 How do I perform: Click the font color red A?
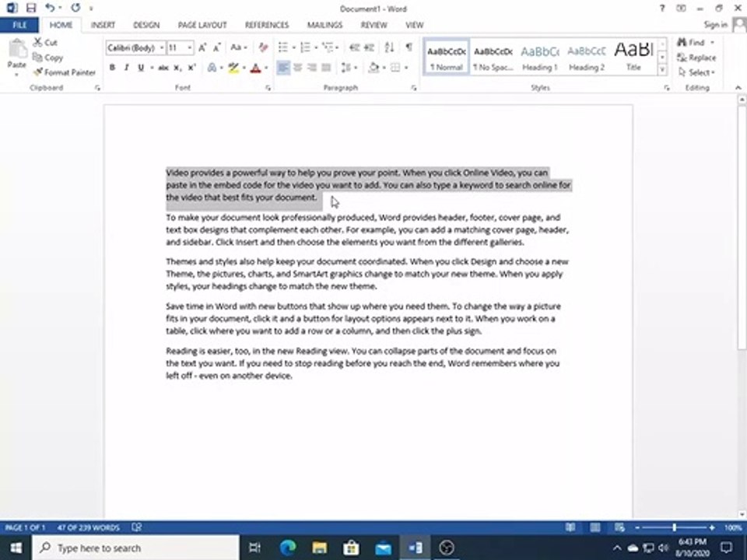(x=255, y=68)
